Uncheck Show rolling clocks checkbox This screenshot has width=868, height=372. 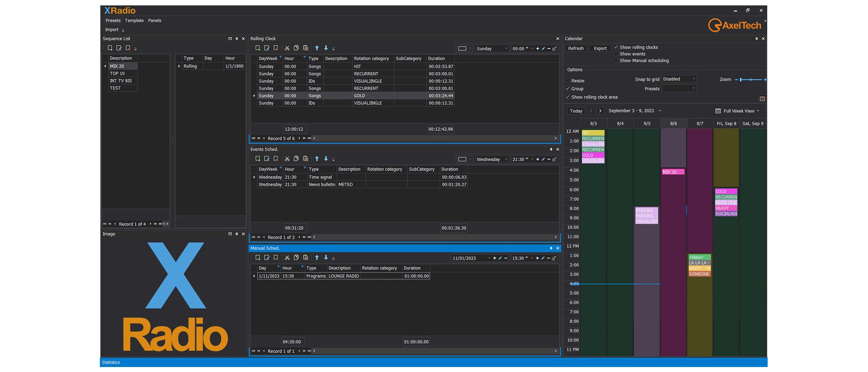coord(616,47)
